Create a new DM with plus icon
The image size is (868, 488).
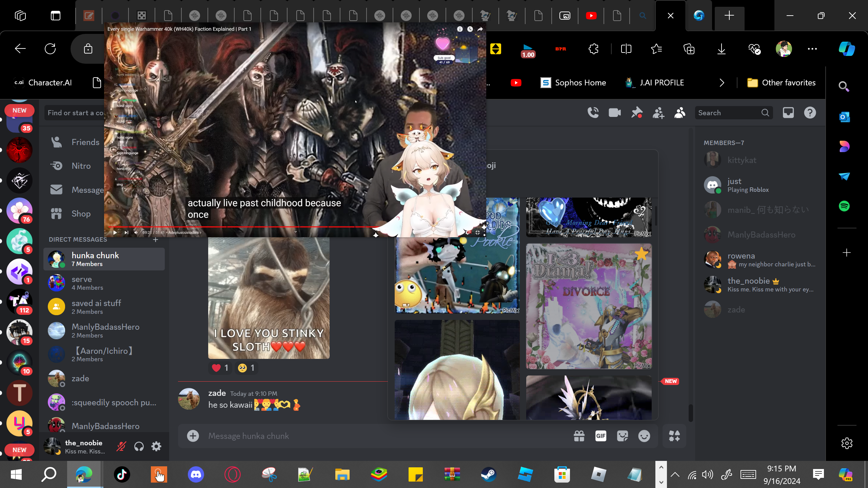[156, 240]
